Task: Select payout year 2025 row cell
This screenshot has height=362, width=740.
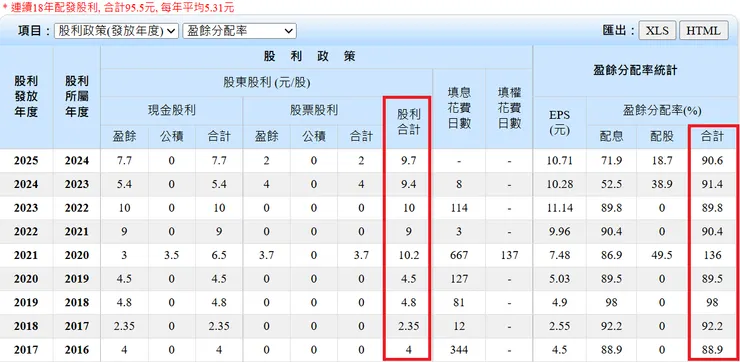Action: pyautogui.click(x=26, y=161)
